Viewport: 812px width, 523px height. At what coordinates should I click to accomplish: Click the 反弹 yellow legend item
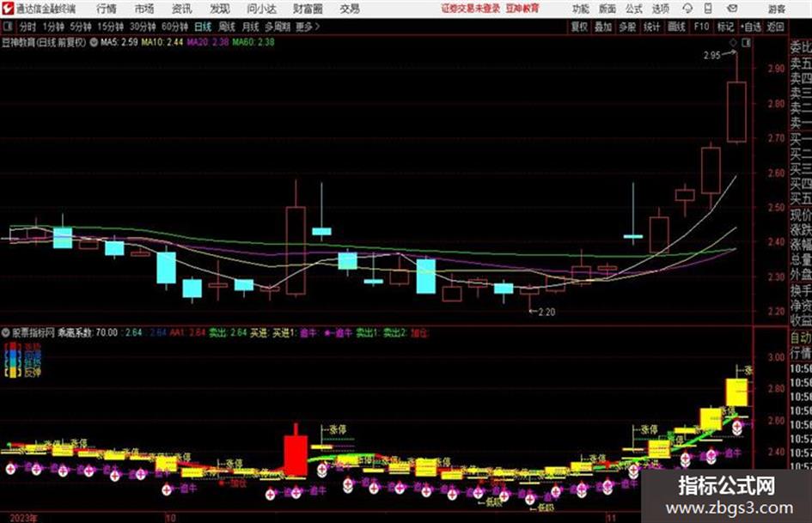[22, 372]
